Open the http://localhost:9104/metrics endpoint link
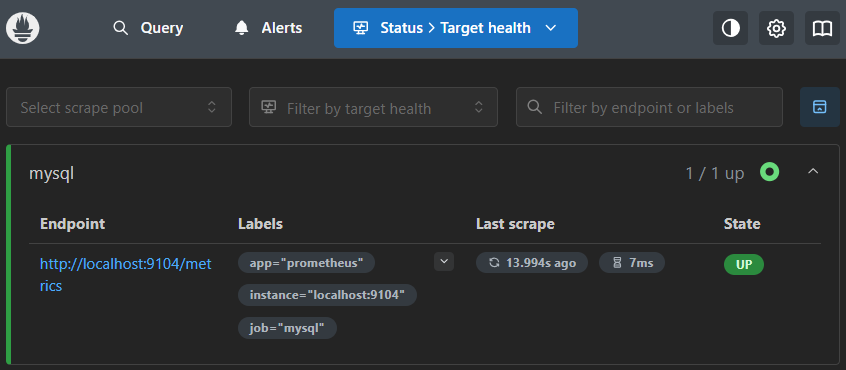 click(x=126, y=275)
